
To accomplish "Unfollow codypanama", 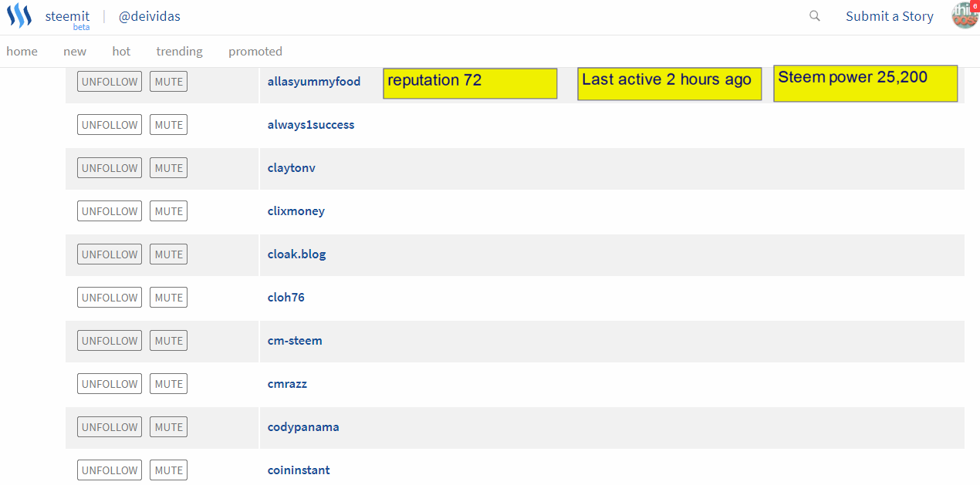I will (x=110, y=427).
